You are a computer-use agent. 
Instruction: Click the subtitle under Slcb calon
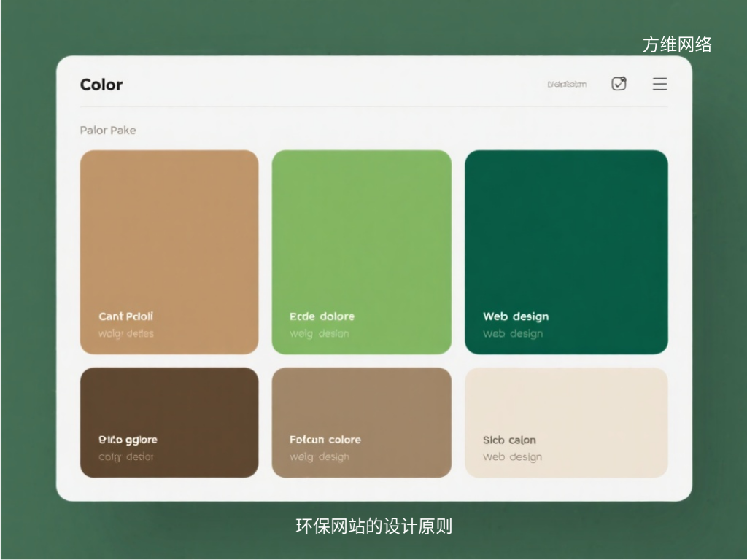(x=512, y=457)
